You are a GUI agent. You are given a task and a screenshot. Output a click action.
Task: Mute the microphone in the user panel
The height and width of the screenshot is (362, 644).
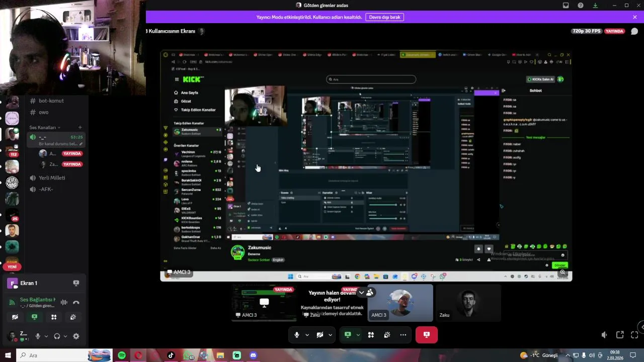tap(38, 336)
